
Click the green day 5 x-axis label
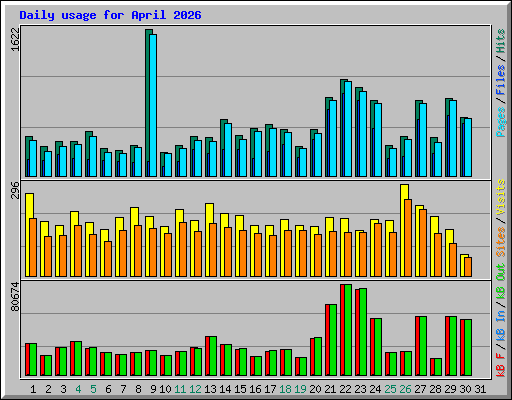(93, 389)
